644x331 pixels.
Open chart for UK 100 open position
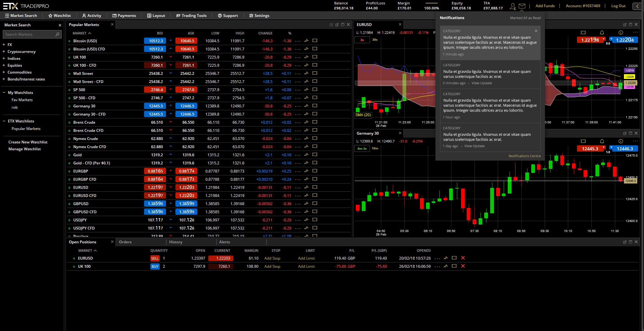click(x=445, y=266)
